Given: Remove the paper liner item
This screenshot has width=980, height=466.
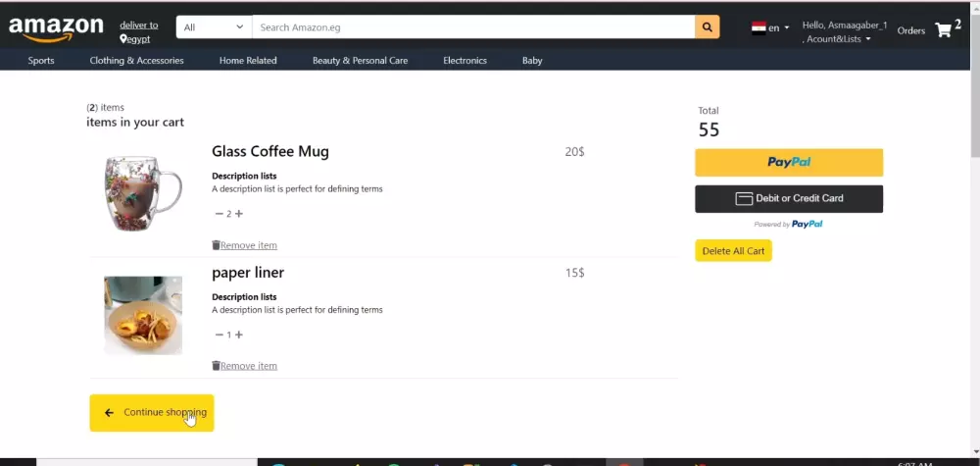Looking at the screenshot, I should pyautogui.click(x=245, y=366).
